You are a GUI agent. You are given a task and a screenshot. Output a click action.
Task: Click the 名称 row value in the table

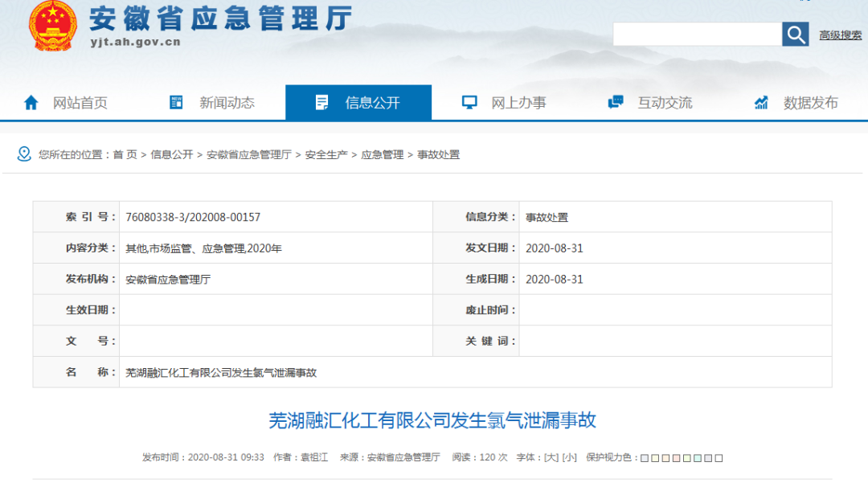[x=221, y=372]
